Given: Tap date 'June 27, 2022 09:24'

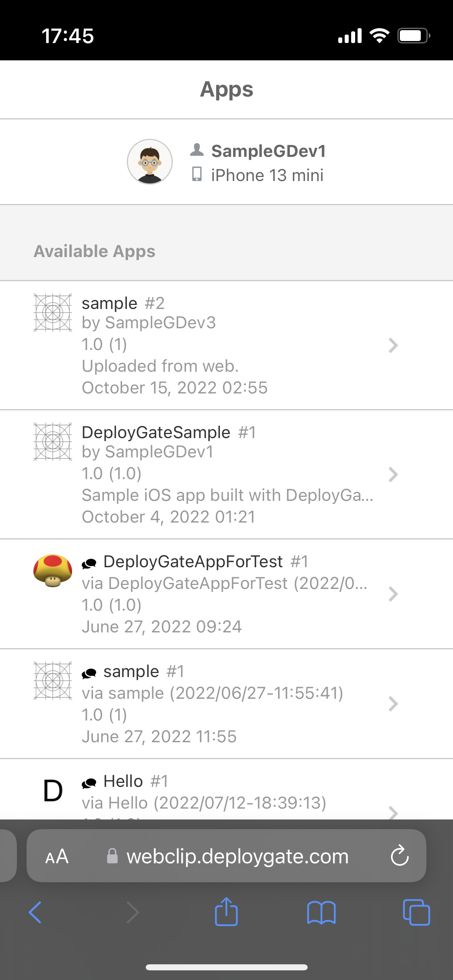Looking at the screenshot, I should pos(162,627).
